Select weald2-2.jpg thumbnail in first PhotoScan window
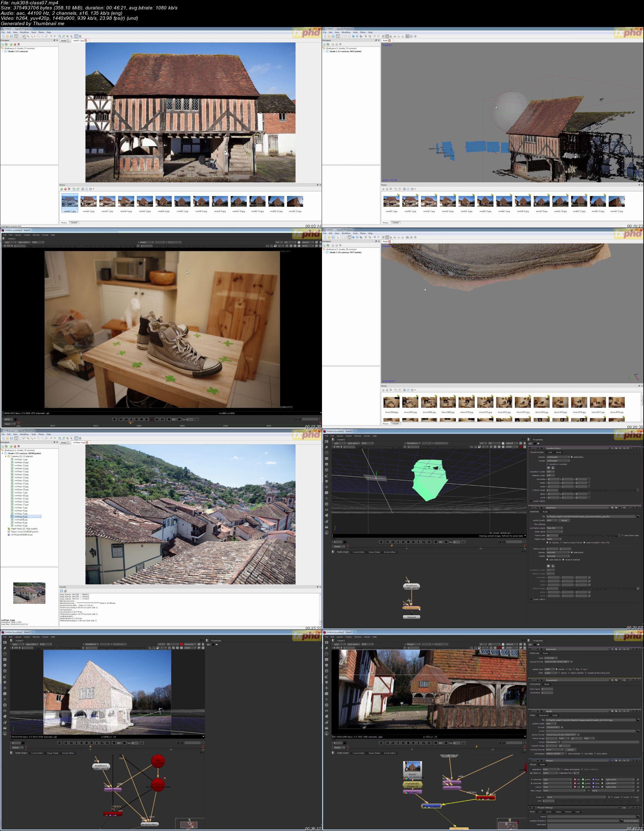This screenshot has height=831, width=644. tap(89, 201)
